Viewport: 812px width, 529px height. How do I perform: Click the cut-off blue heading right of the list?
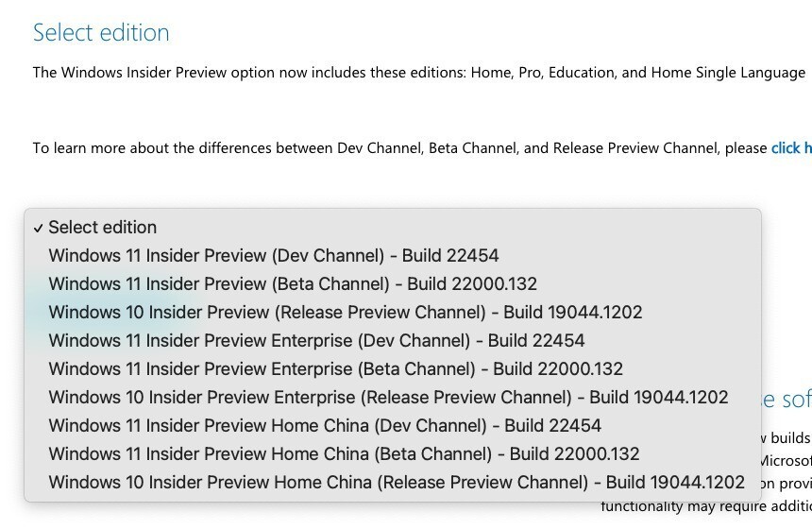click(786, 400)
